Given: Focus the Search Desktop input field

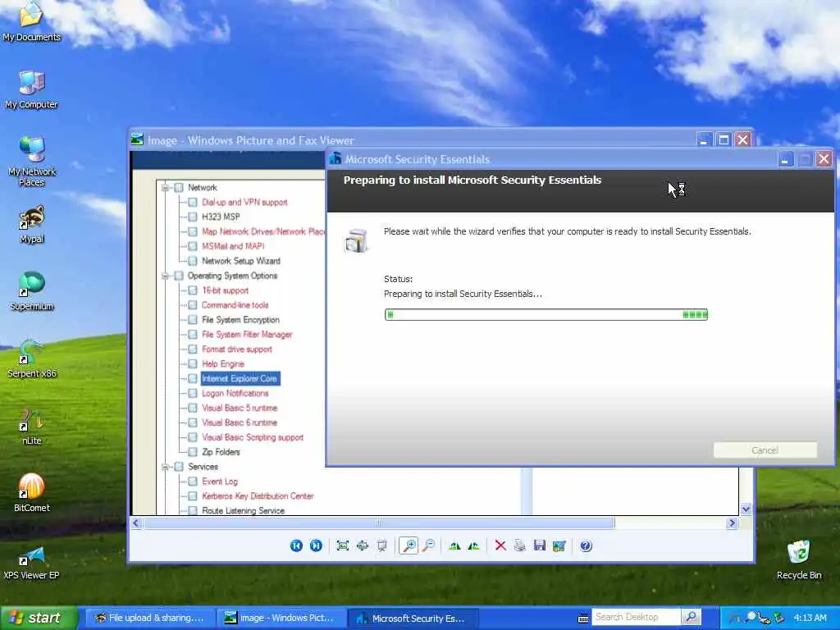Looking at the screenshot, I should [637, 617].
